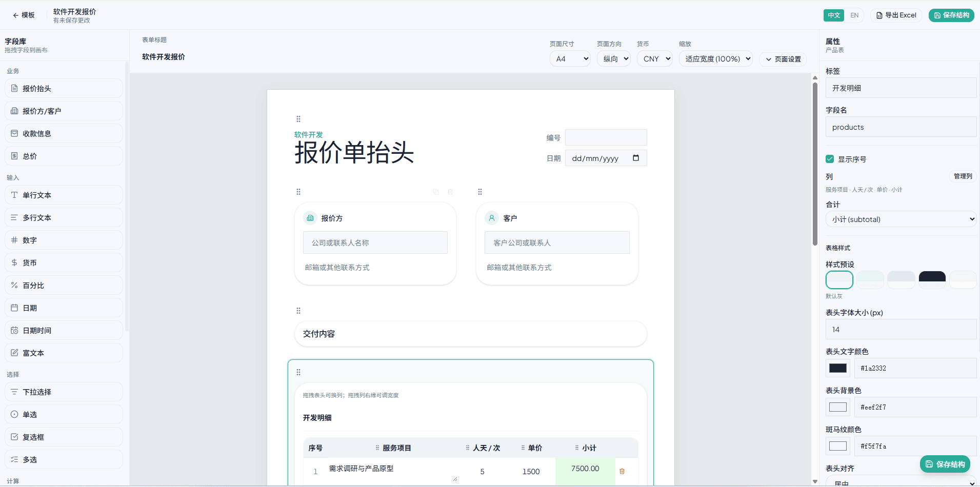Click the 字段名 input with products
Image resolution: width=980 pixels, height=487 pixels.
(x=901, y=127)
